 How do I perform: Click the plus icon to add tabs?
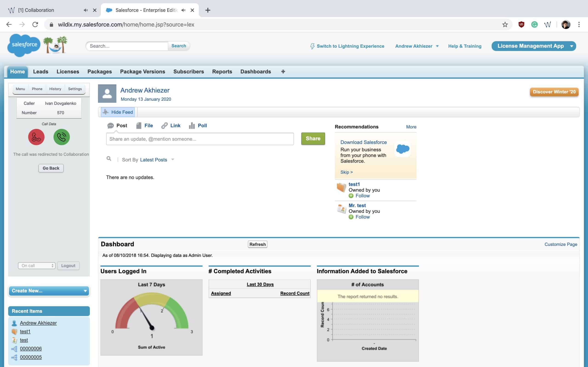point(283,72)
